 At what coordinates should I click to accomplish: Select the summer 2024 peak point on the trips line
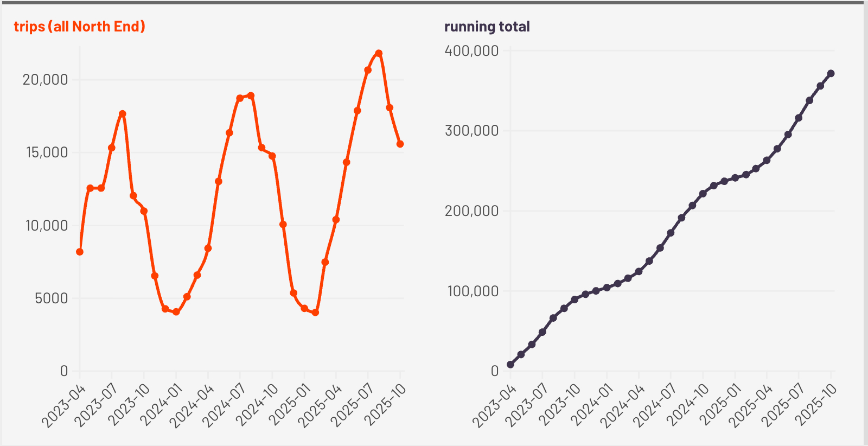point(251,96)
